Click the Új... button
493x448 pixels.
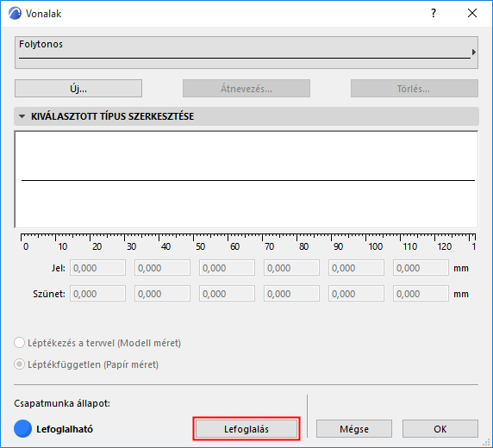click(78, 89)
